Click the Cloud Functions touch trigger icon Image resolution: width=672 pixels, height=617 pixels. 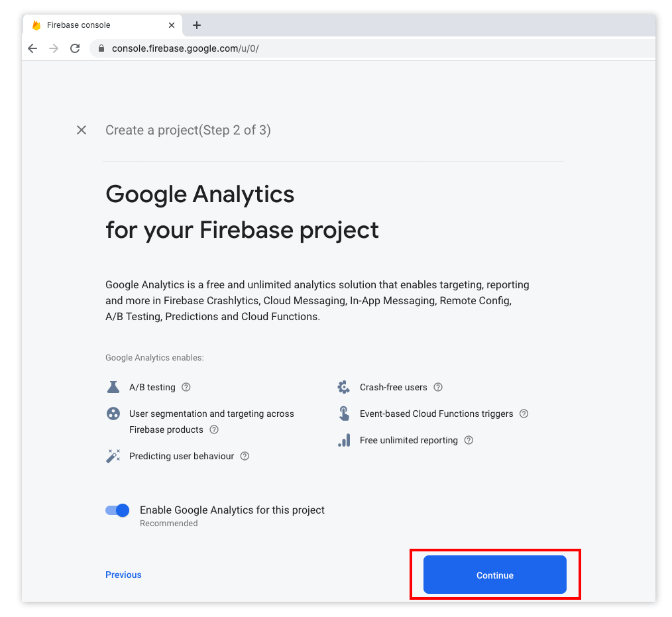pyautogui.click(x=344, y=414)
